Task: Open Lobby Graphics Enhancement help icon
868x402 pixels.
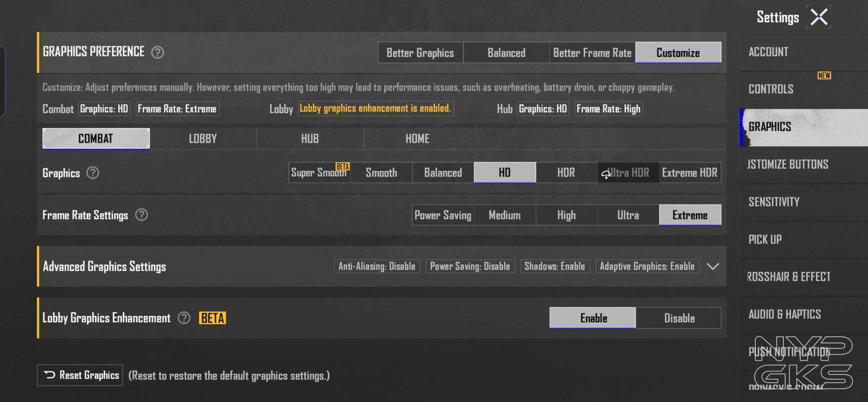Action: (184, 318)
